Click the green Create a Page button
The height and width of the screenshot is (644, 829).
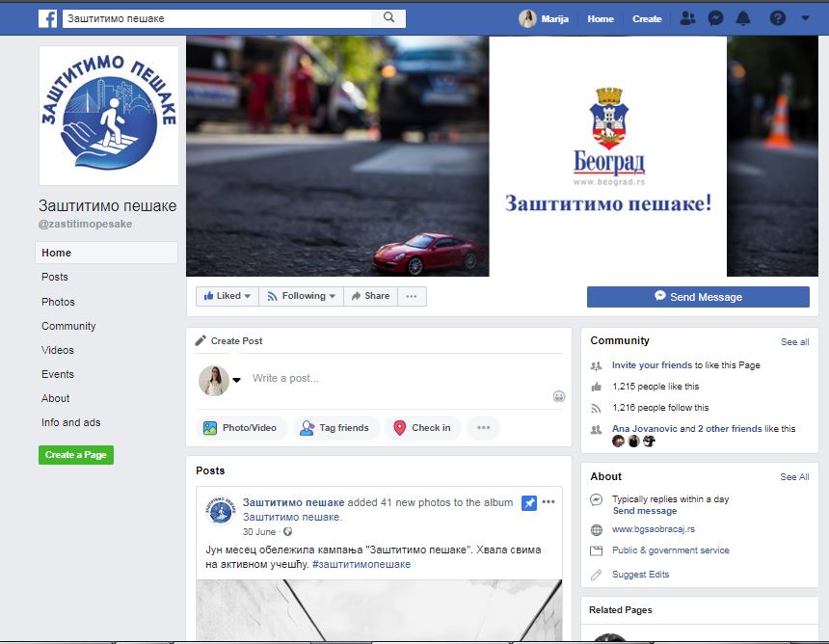(x=76, y=455)
